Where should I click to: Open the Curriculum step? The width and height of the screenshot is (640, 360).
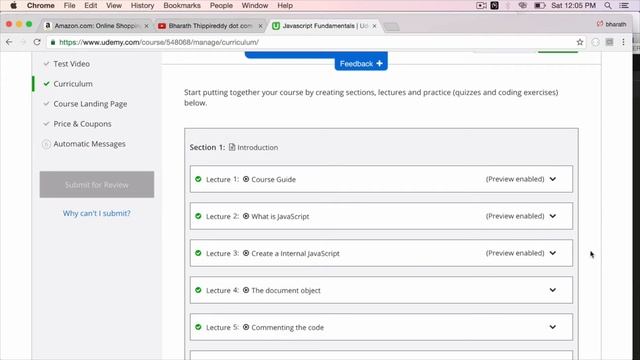[x=73, y=84]
